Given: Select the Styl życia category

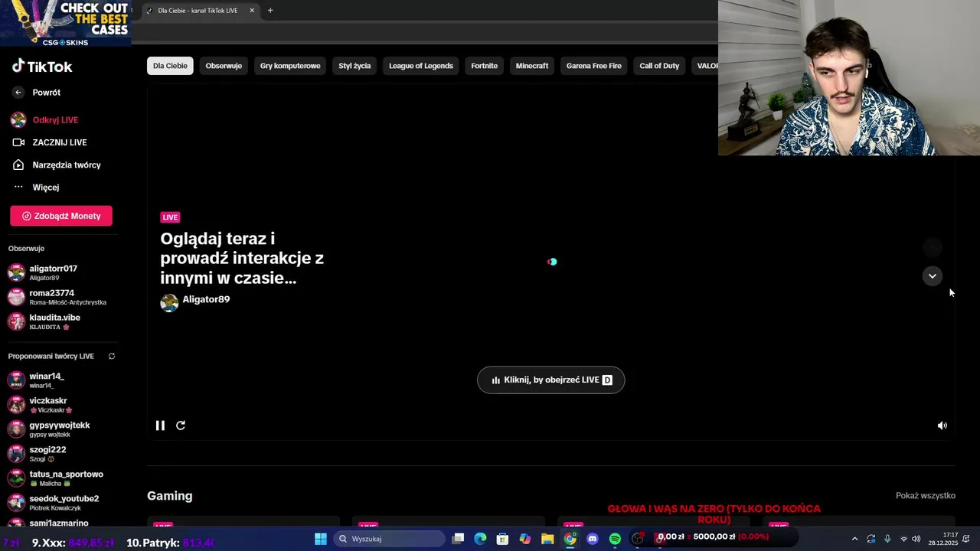Looking at the screenshot, I should (x=354, y=66).
